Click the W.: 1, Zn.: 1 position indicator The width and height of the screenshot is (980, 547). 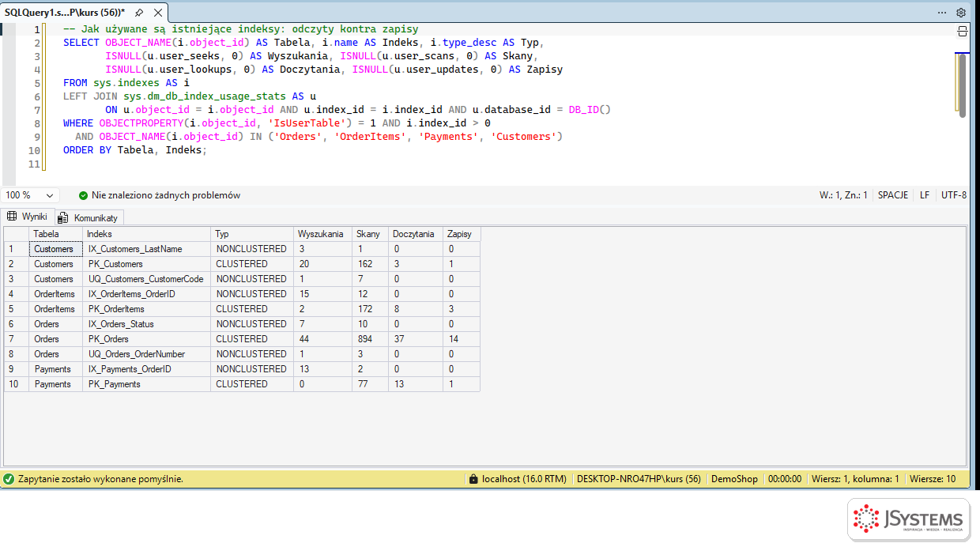[x=843, y=195]
